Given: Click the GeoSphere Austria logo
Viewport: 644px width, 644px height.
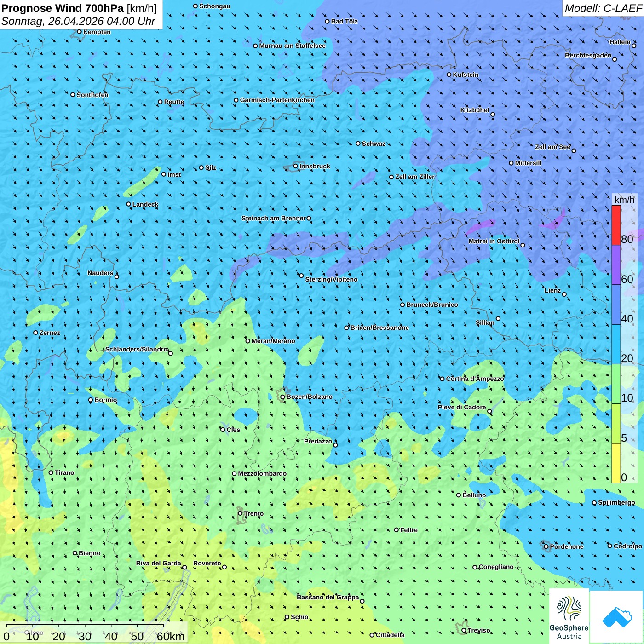Looking at the screenshot, I should 569,616.
